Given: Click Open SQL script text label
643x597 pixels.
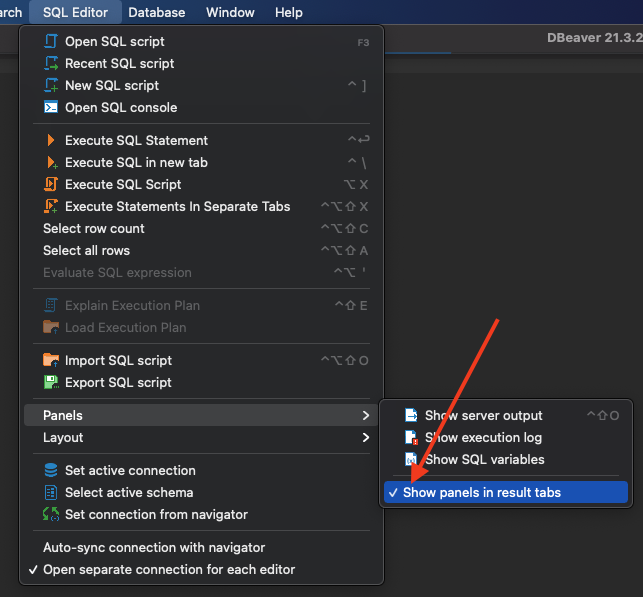Looking at the screenshot, I should coord(115,41).
